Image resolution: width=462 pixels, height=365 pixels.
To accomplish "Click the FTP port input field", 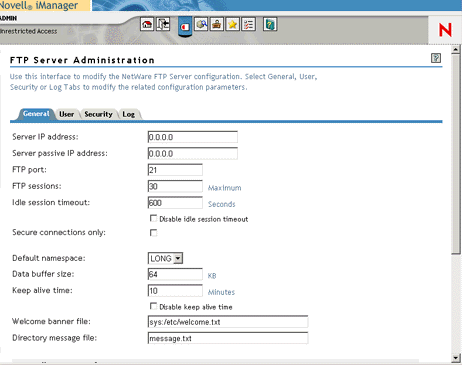I will (175, 170).
